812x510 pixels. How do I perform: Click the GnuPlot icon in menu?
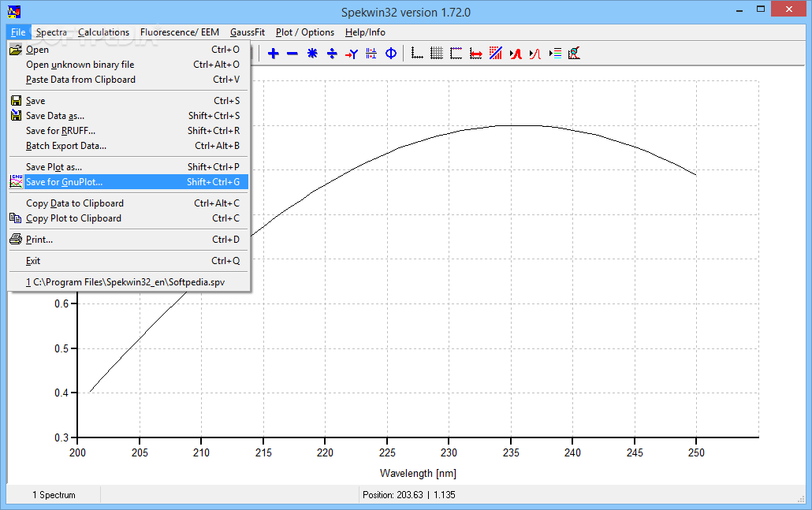point(16,182)
